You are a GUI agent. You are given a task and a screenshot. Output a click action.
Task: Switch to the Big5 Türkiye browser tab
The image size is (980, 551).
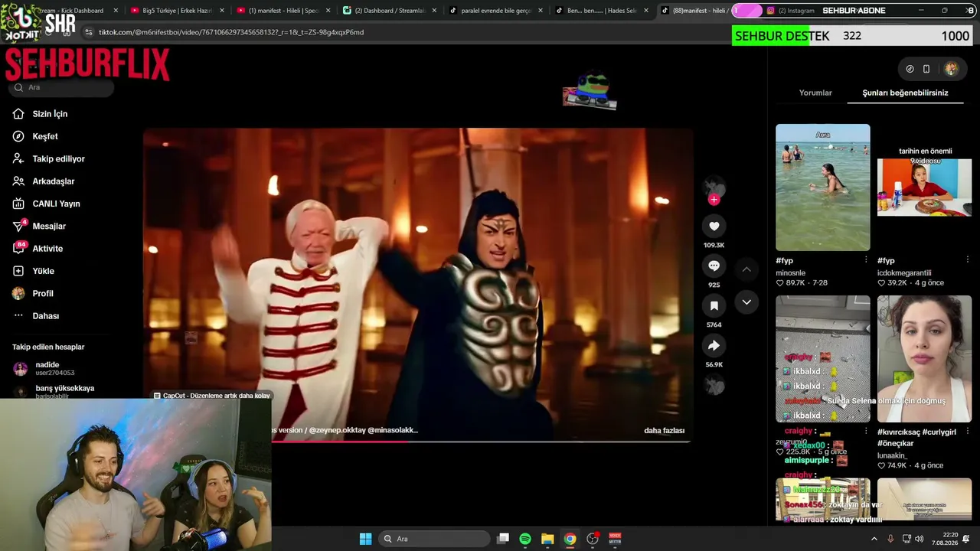[x=172, y=11]
